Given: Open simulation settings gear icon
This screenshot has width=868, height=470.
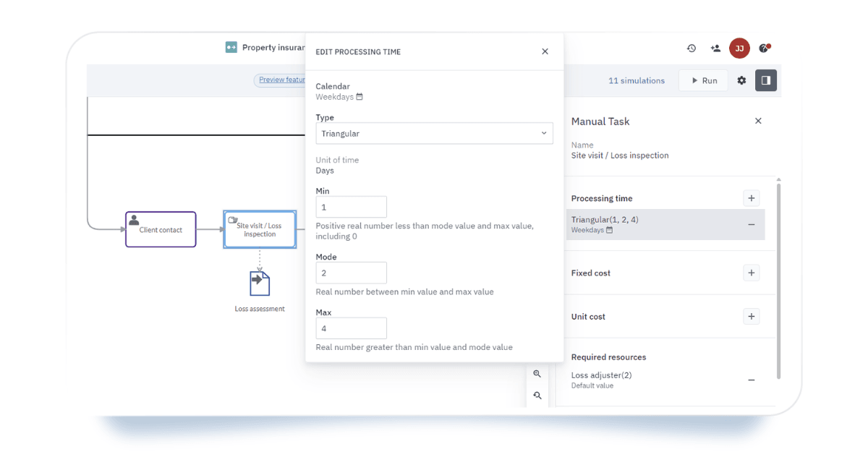Looking at the screenshot, I should [741, 80].
